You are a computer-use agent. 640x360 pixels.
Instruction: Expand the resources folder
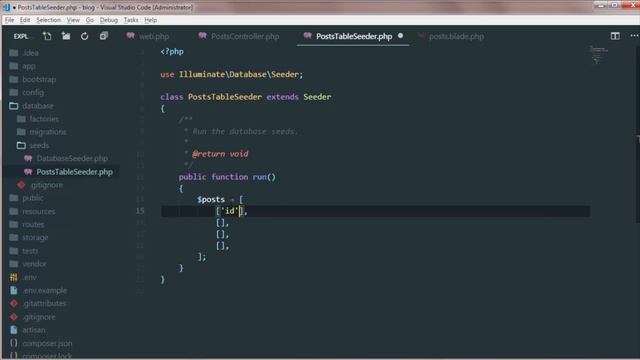click(x=38, y=211)
